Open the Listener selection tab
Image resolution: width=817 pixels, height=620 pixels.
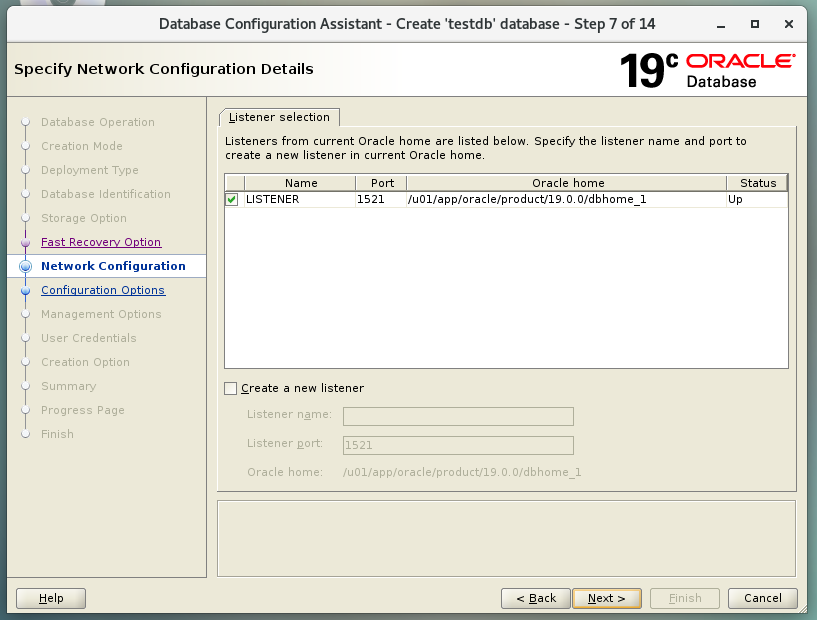pos(279,118)
